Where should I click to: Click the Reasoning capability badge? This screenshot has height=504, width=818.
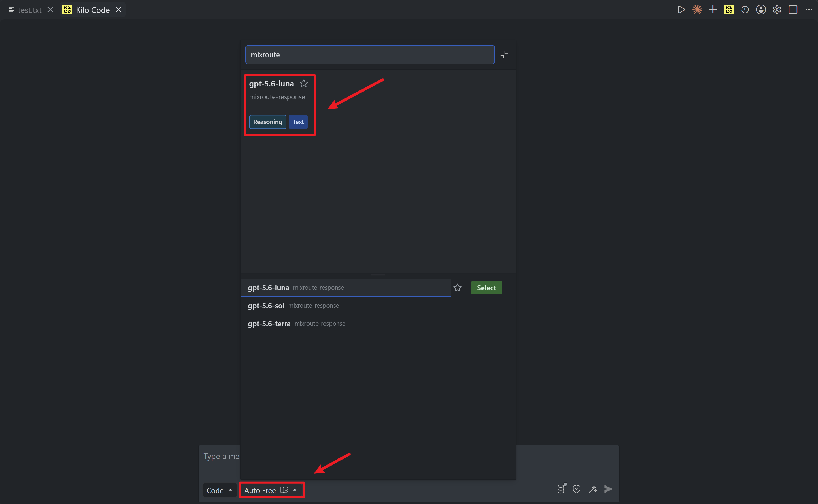click(268, 122)
